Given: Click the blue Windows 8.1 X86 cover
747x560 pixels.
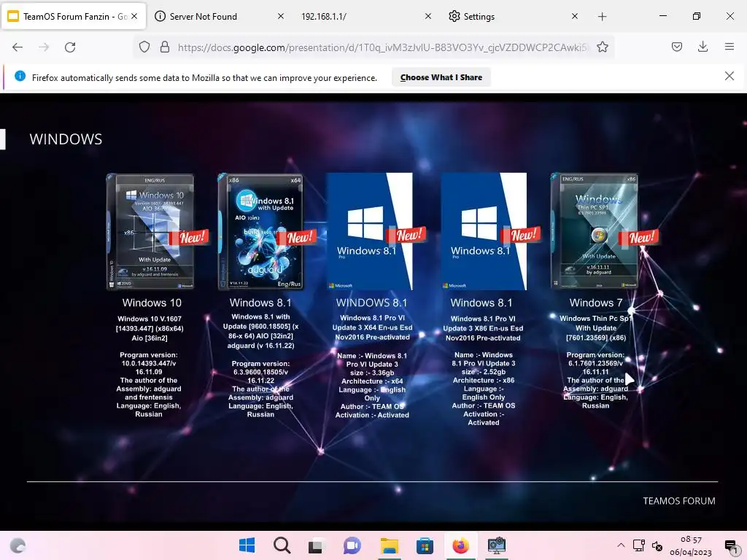Looking at the screenshot, I should click(484, 231).
